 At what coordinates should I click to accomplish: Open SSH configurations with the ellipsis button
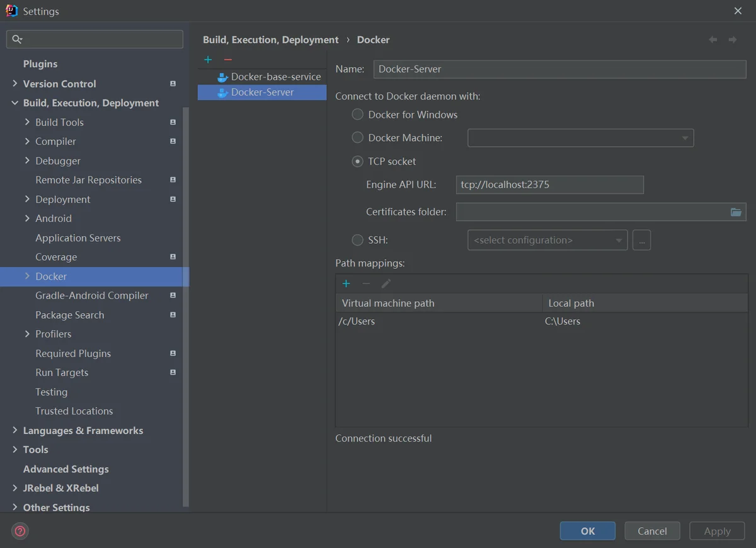pyautogui.click(x=641, y=240)
